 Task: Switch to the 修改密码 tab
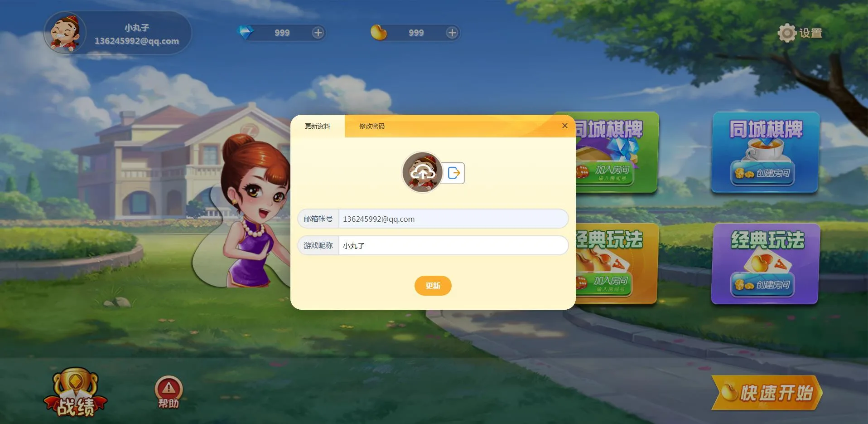click(371, 126)
